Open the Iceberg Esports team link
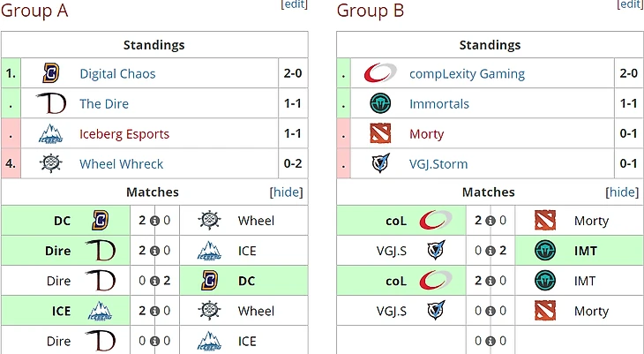Screen dimensions: 644x354 click(124, 134)
